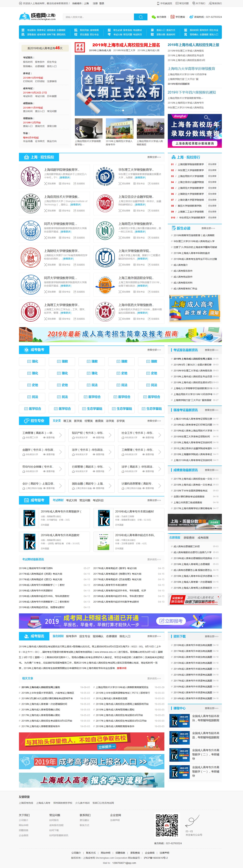Open 上海电力大学高等学历继续教育 headline
This screenshot has width=243, height=868.
point(191,68)
